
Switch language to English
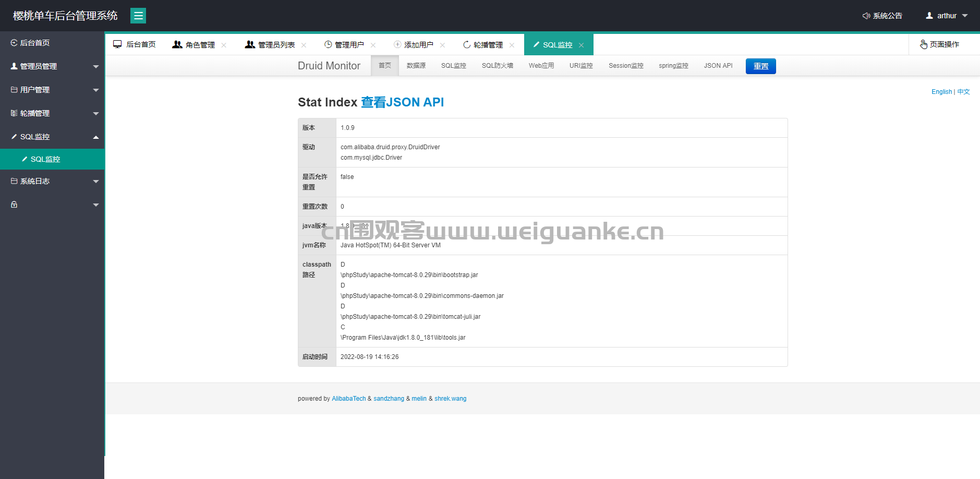[x=941, y=92]
